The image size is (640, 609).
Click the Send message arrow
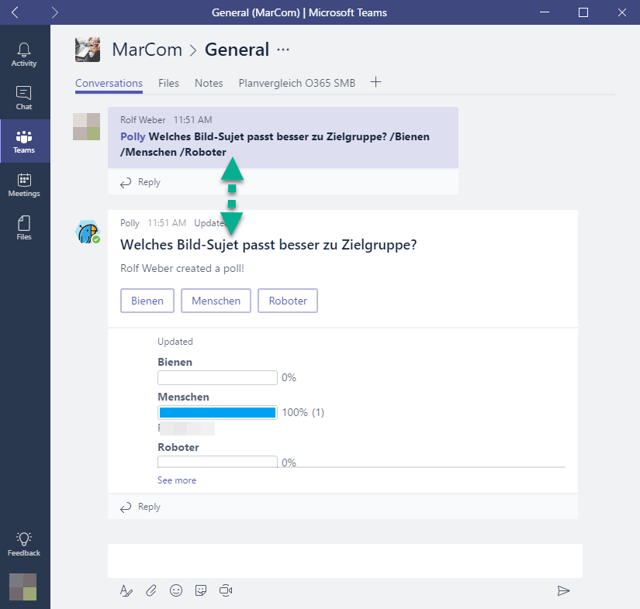pos(564,591)
